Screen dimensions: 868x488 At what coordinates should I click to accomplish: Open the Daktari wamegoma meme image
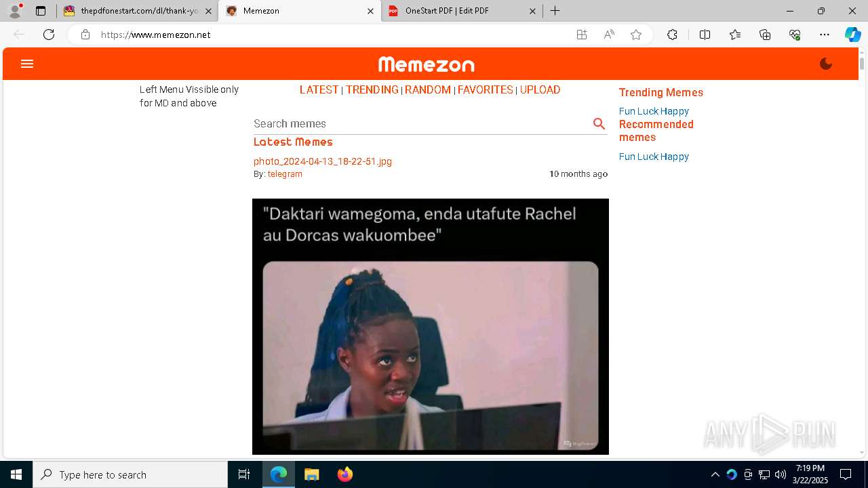tap(431, 326)
